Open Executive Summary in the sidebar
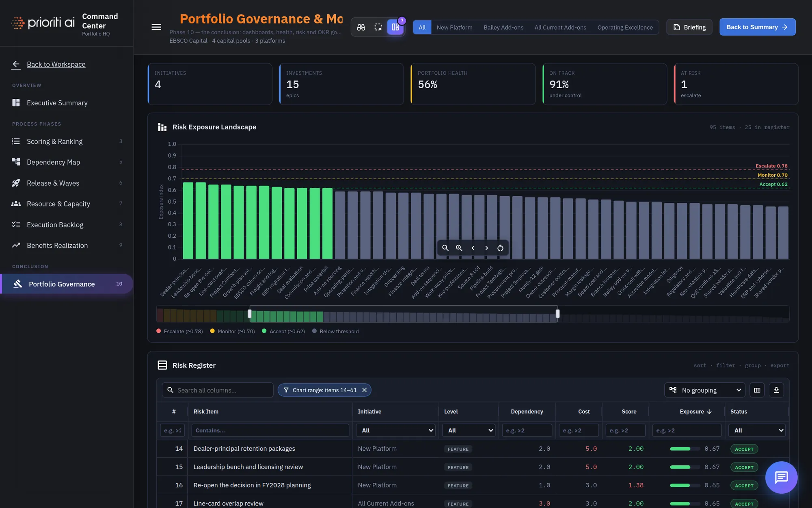This screenshot has height=508, width=812. [x=67, y=103]
